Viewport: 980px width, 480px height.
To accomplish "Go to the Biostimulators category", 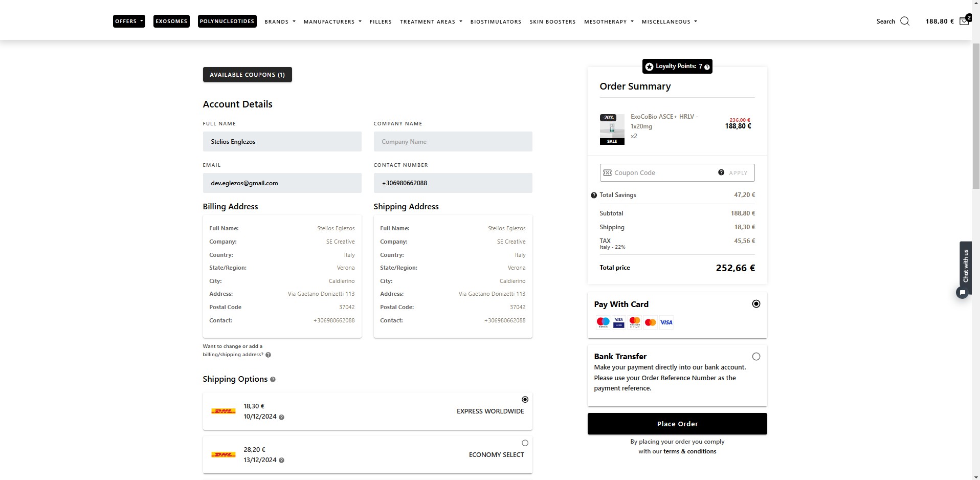I will coord(496,21).
